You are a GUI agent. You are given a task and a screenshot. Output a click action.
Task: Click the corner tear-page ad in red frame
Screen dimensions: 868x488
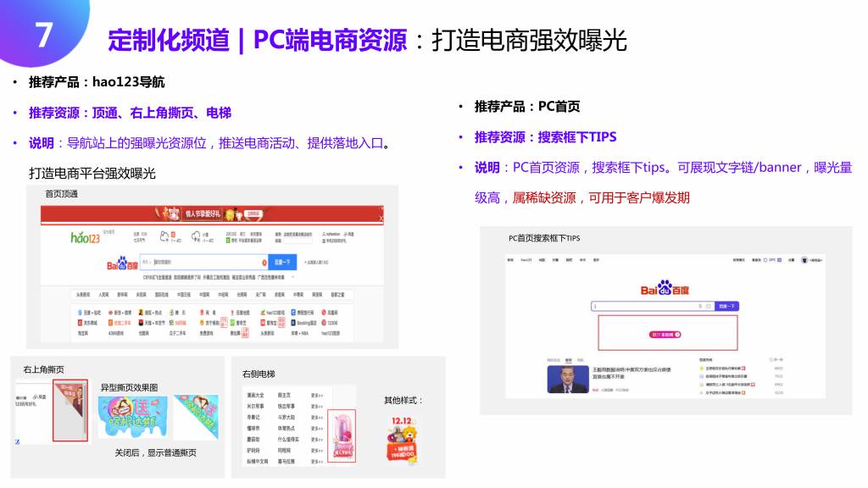[70, 410]
